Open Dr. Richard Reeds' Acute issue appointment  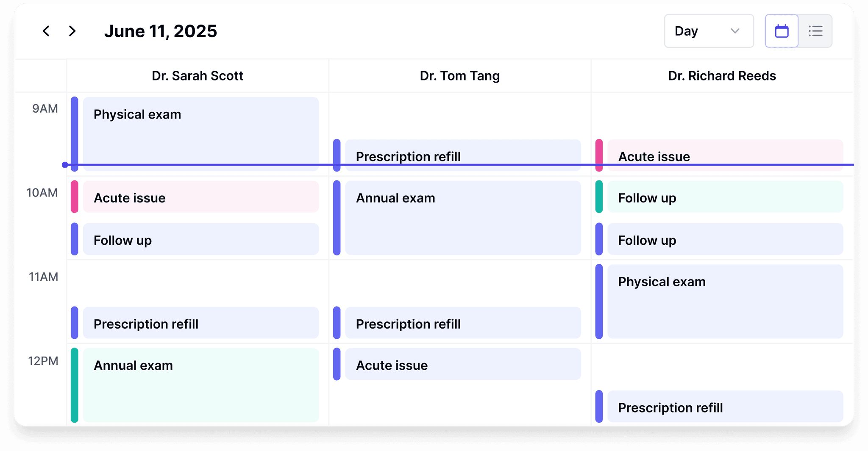click(725, 156)
